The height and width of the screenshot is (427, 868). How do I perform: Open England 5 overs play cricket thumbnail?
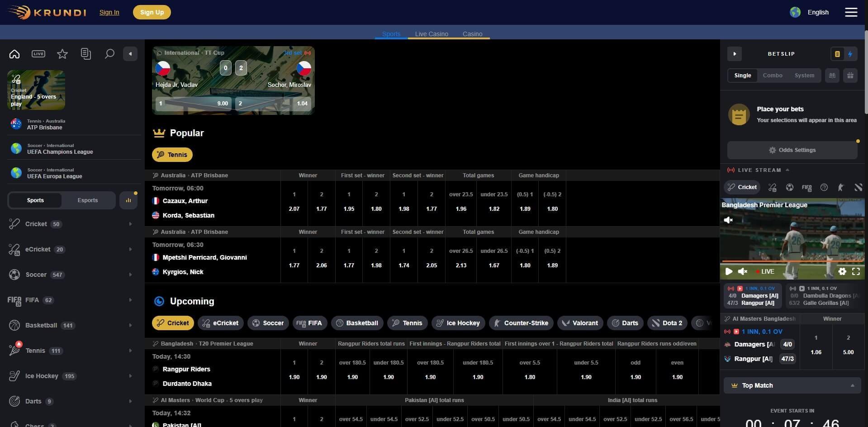[36, 90]
